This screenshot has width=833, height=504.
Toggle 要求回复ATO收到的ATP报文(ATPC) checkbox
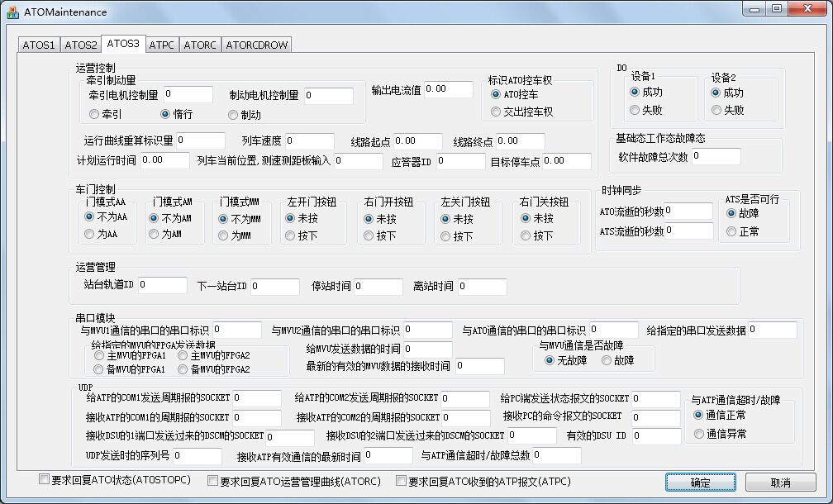point(401,481)
